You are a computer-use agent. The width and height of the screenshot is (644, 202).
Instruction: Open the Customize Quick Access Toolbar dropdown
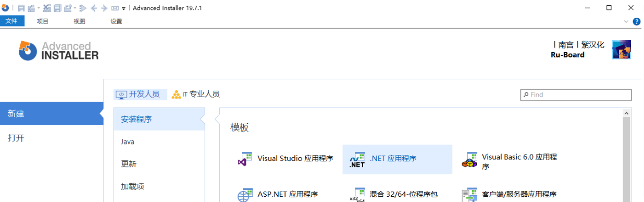point(123,8)
